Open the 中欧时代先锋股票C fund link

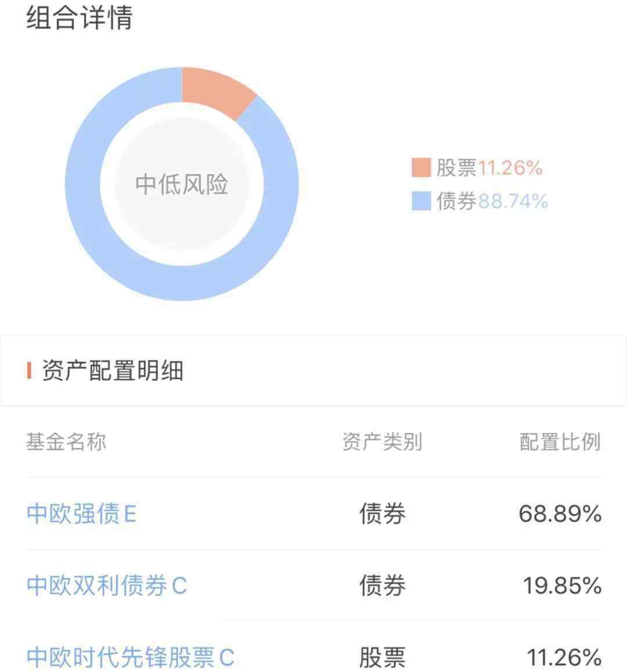point(130,657)
